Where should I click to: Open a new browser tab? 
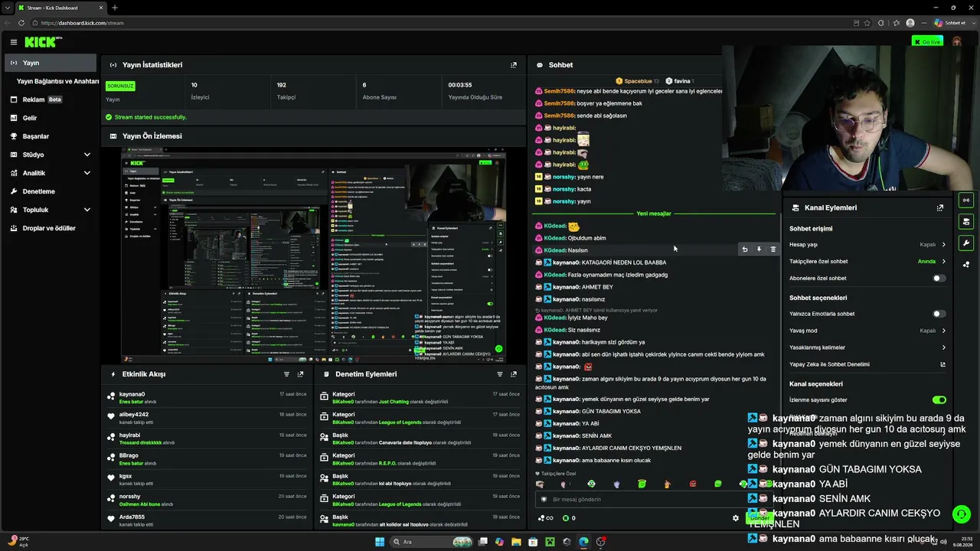click(115, 8)
